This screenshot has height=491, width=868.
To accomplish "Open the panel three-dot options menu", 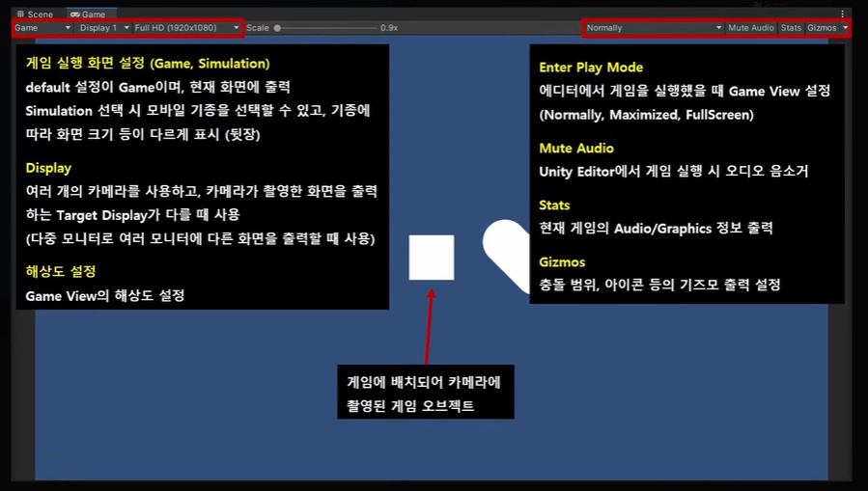I will 843,14.
